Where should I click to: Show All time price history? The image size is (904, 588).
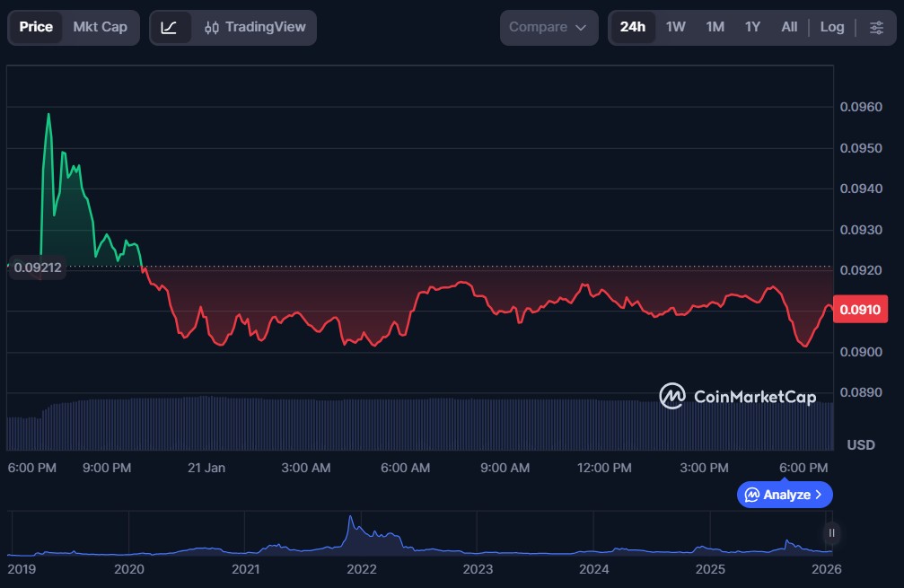(x=789, y=27)
